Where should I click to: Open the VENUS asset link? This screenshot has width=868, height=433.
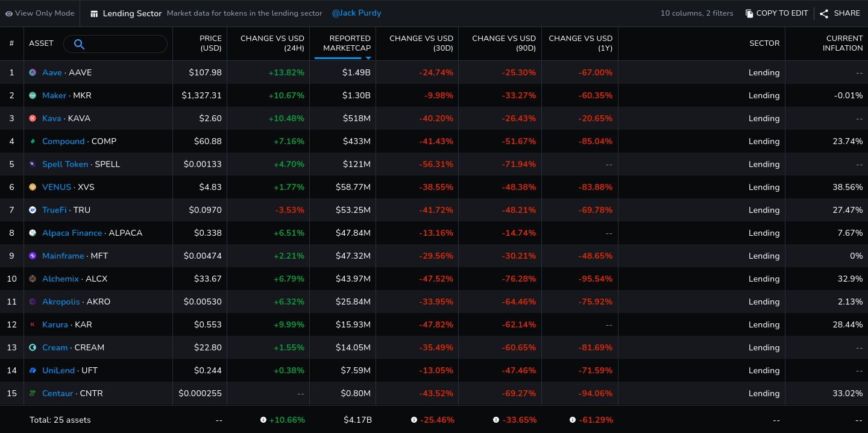click(x=57, y=187)
